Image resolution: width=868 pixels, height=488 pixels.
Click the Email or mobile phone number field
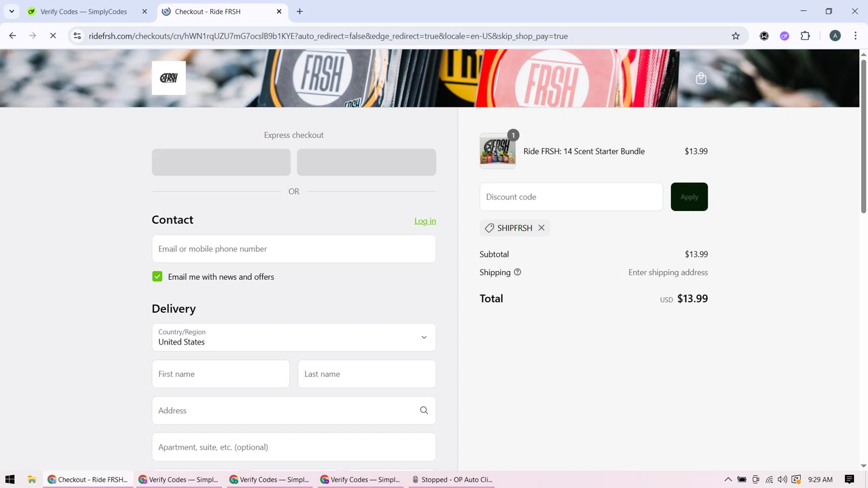(x=294, y=249)
